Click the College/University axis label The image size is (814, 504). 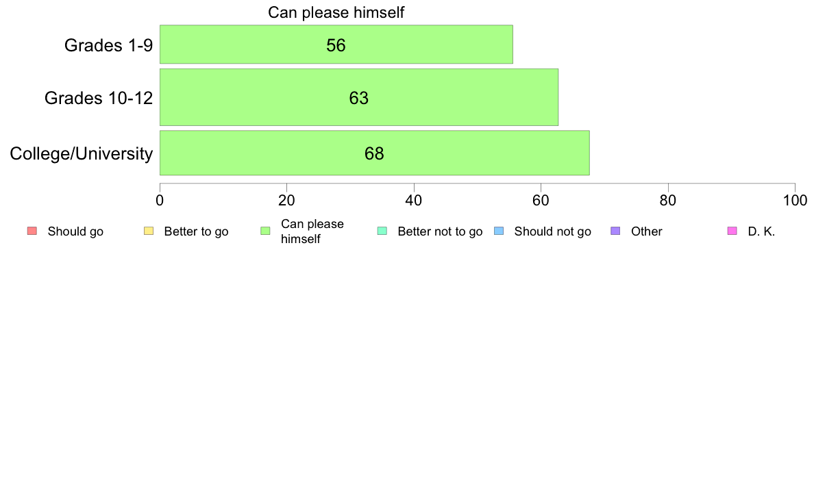pos(82,153)
